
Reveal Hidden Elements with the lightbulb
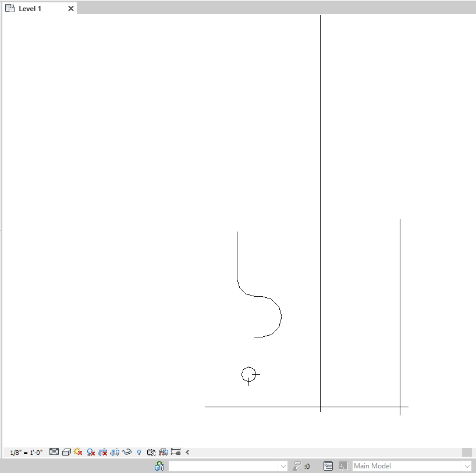[x=139, y=452]
